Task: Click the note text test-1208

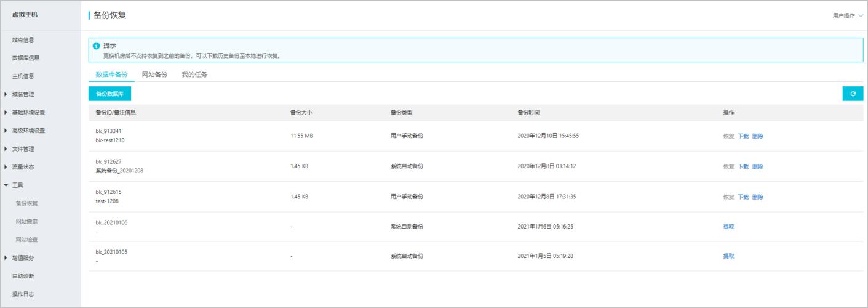Action: [x=107, y=201]
